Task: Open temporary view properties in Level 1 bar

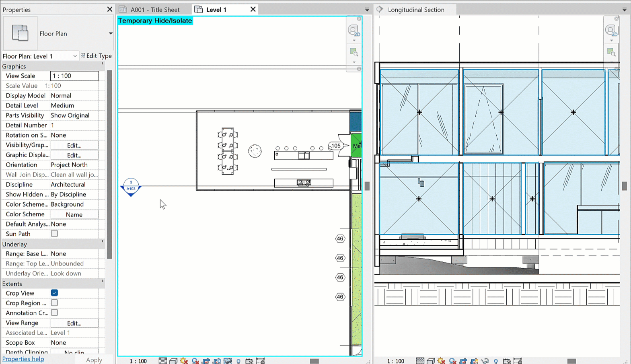Action: (249, 361)
